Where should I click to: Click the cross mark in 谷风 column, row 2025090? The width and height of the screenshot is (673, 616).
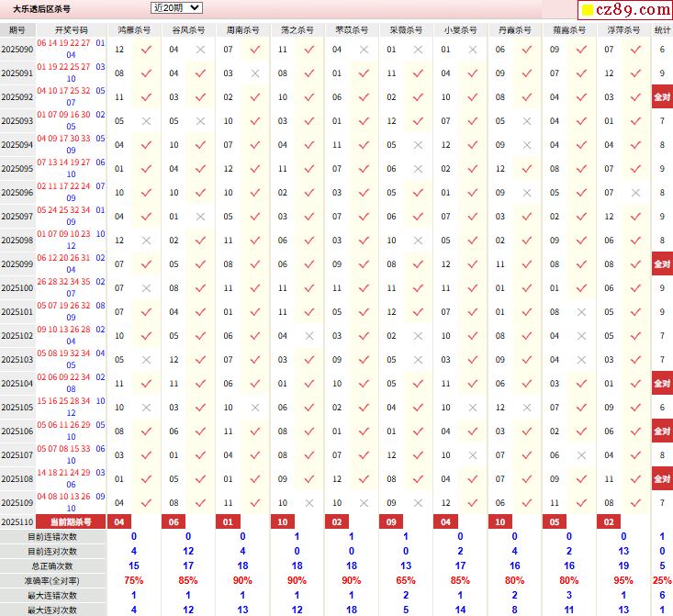[200, 50]
